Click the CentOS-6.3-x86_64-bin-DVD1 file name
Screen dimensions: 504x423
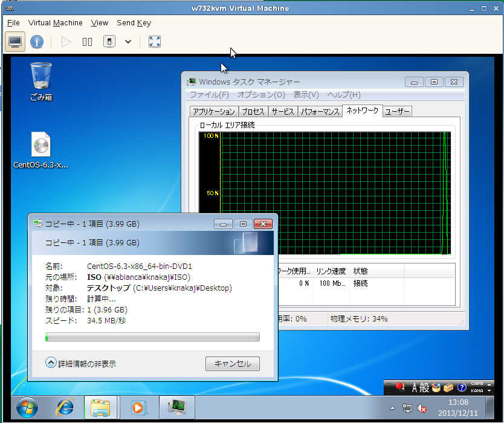click(140, 266)
